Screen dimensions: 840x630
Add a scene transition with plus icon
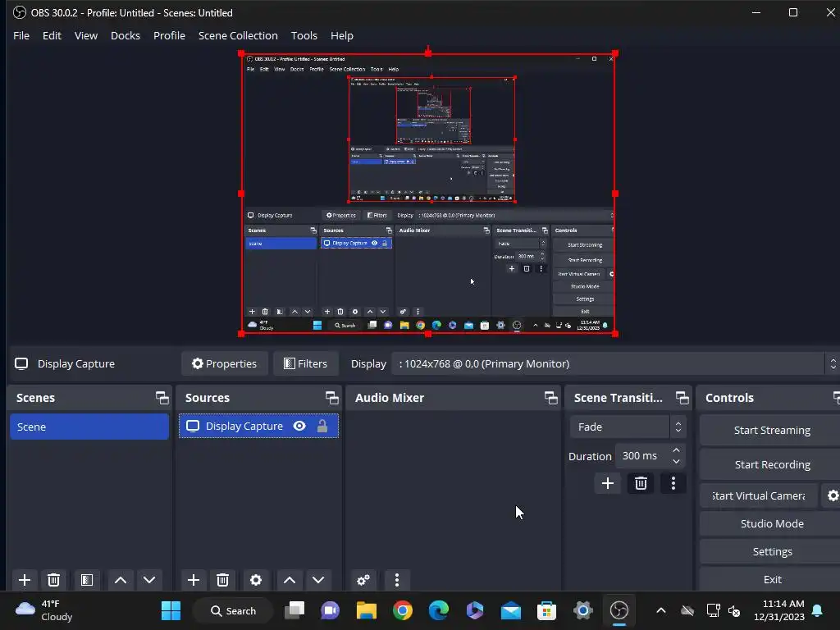608,483
